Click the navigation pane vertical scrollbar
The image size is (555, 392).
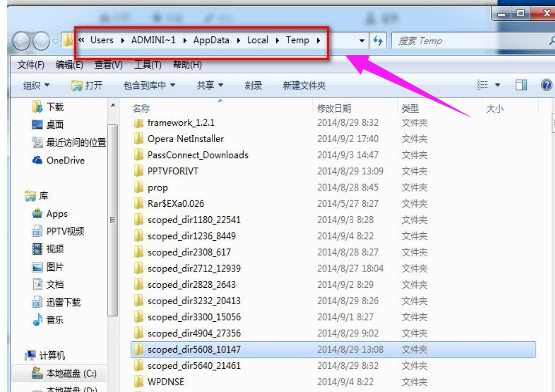(x=113, y=220)
